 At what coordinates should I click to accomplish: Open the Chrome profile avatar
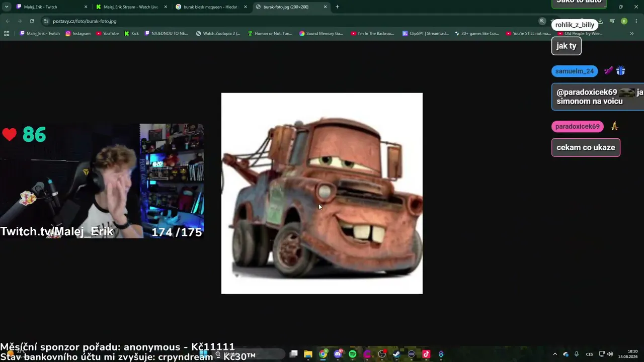tap(624, 21)
